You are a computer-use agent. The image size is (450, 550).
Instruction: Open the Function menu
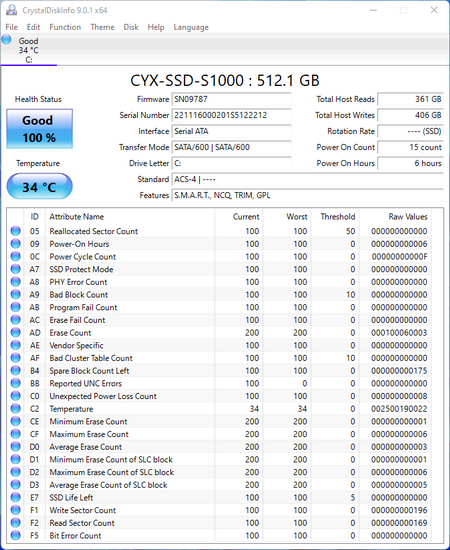click(x=65, y=27)
